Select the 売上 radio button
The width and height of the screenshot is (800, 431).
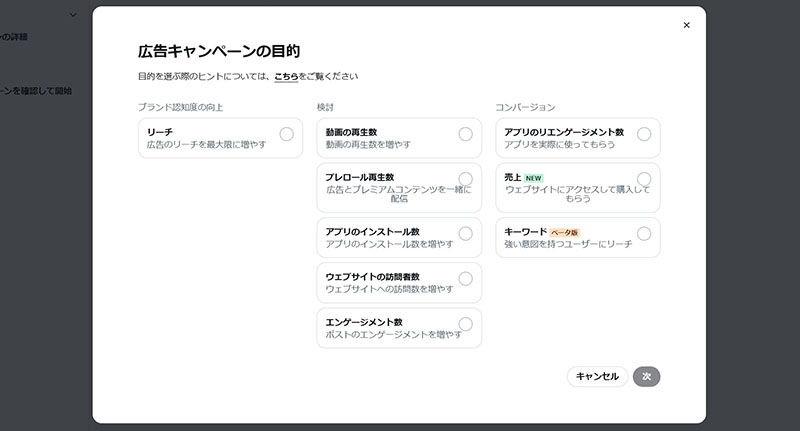tap(644, 179)
